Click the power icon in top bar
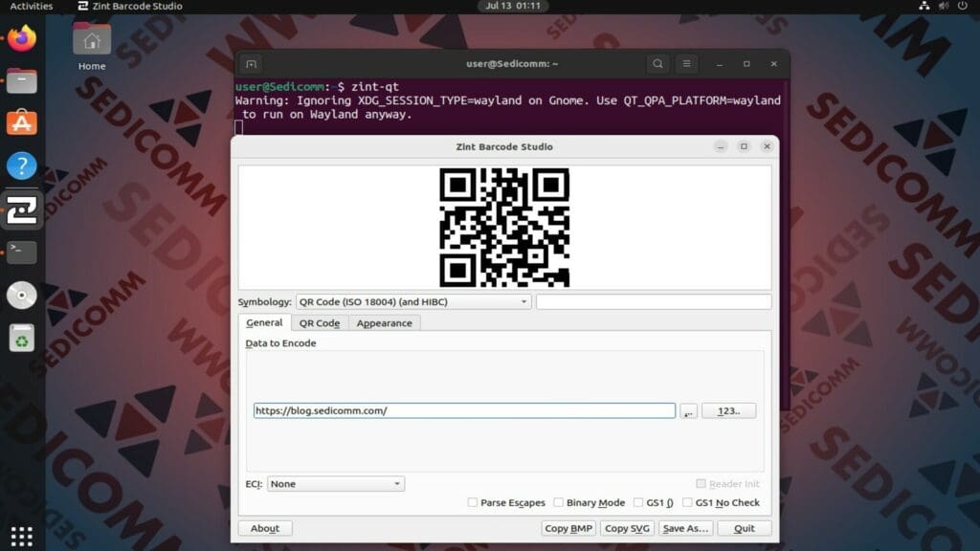Screen dimensions: 980x551 click(963, 7)
